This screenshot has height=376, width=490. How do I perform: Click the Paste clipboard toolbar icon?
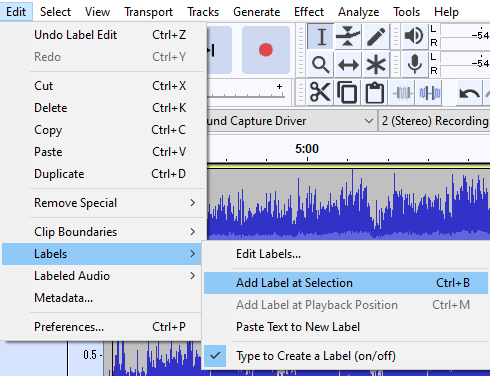point(375,92)
